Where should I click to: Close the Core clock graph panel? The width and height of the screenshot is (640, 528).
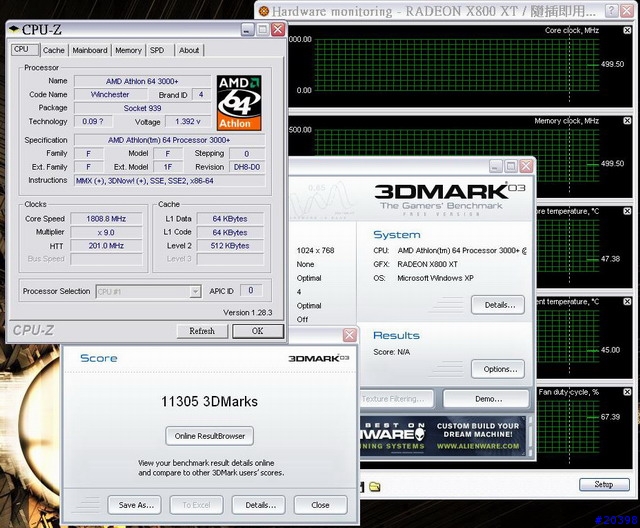(x=627, y=30)
